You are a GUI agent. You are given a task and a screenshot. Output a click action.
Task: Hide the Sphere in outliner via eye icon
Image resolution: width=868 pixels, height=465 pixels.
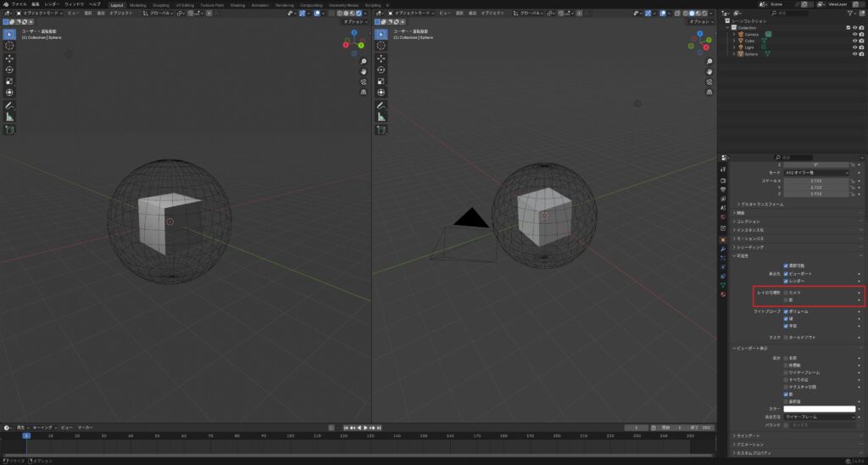[x=854, y=53]
